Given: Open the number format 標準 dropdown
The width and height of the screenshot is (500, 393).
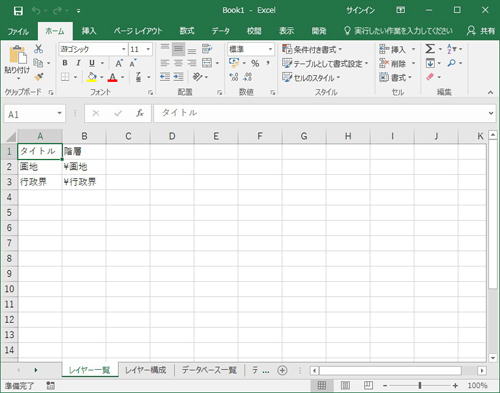Looking at the screenshot, I should coord(270,49).
